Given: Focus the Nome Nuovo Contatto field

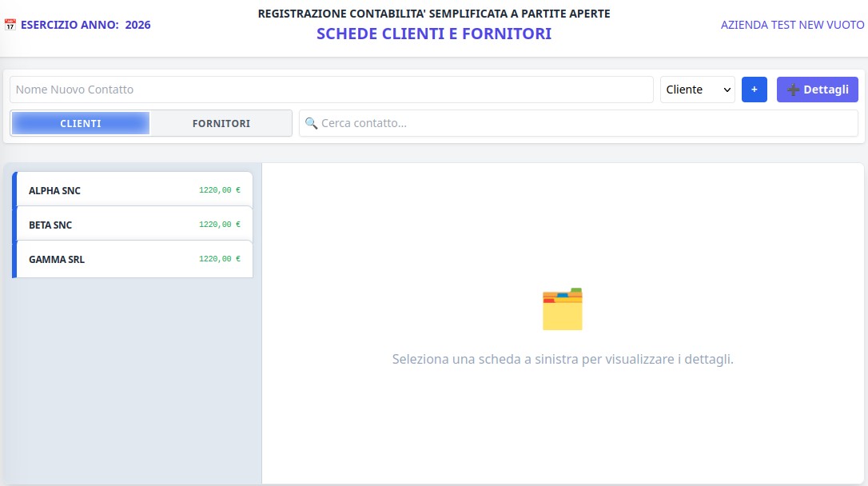Looking at the screenshot, I should pos(331,90).
